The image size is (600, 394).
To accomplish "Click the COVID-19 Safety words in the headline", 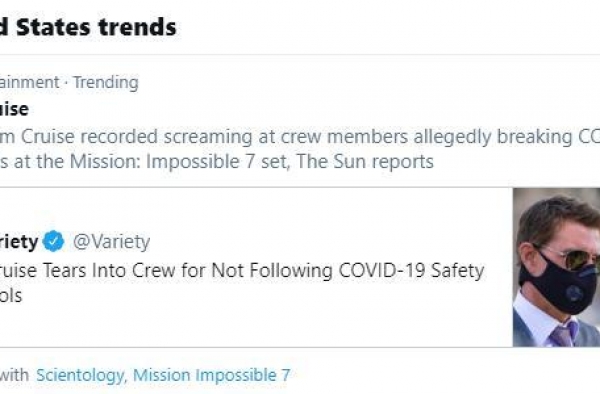I will click(412, 270).
